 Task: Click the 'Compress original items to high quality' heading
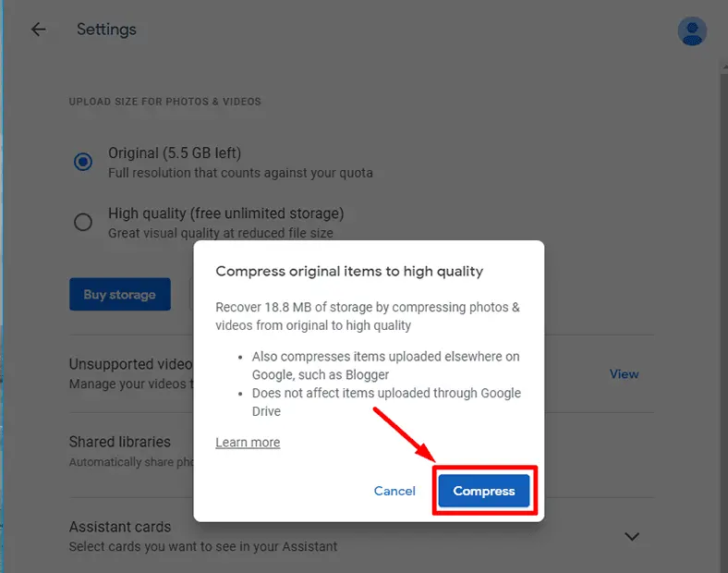click(349, 272)
